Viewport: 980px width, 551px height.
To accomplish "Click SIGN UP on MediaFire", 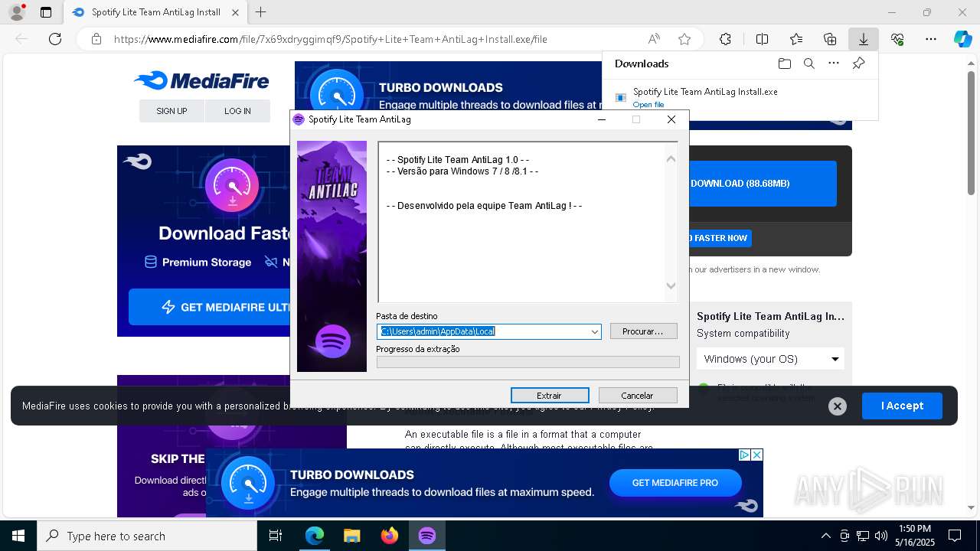I will pos(171,111).
